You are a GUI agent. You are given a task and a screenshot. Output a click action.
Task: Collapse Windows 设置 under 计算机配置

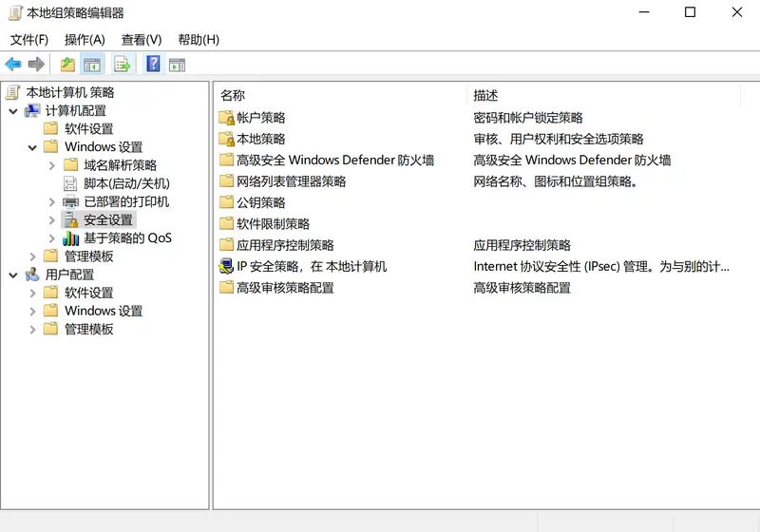coord(32,147)
